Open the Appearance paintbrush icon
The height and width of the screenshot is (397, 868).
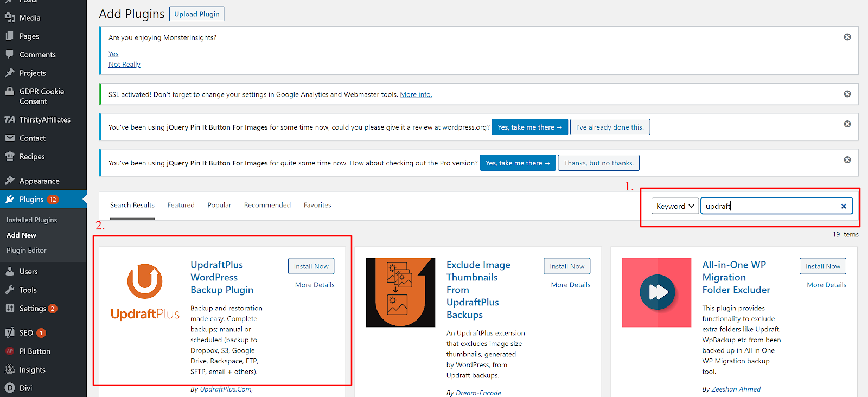[10, 181]
